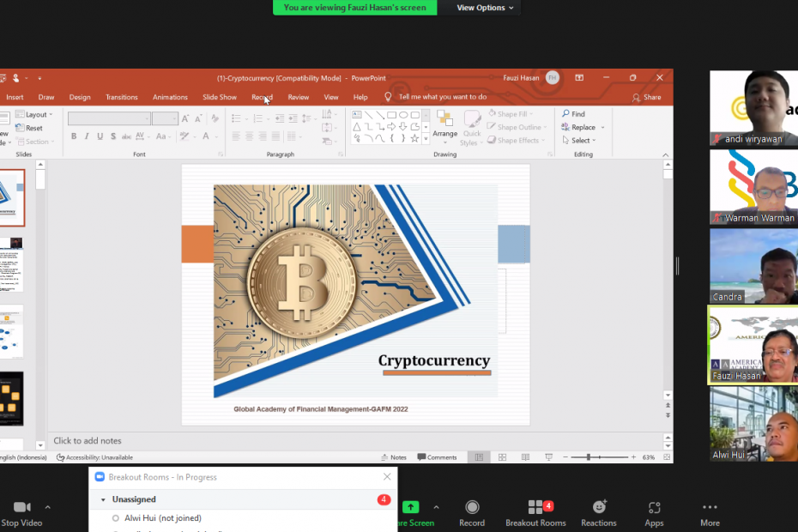The width and height of the screenshot is (798, 532).
Task: Open the Comments pane from status bar
Action: (437, 457)
